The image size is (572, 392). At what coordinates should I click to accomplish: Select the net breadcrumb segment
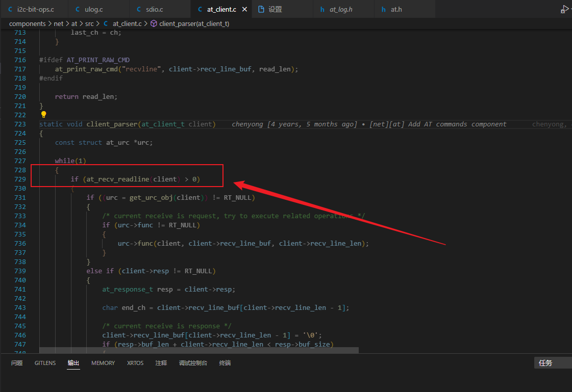(58, 23)
